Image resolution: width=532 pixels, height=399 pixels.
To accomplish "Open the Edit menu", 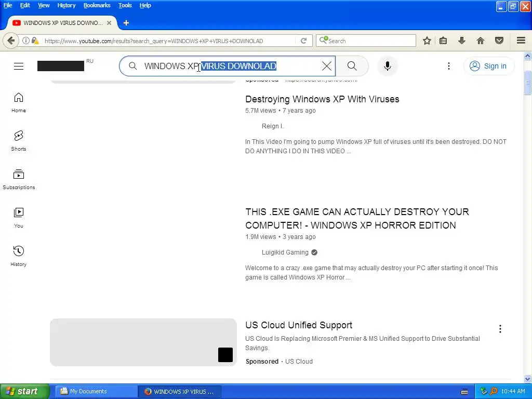I will tap(25, 5).
